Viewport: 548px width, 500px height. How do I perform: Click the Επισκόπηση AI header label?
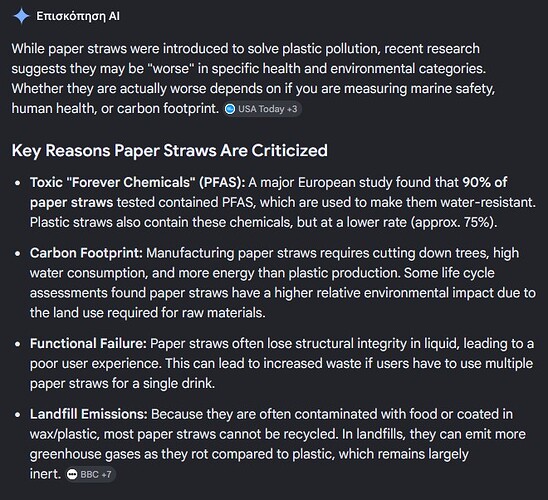tap(78, 16)
